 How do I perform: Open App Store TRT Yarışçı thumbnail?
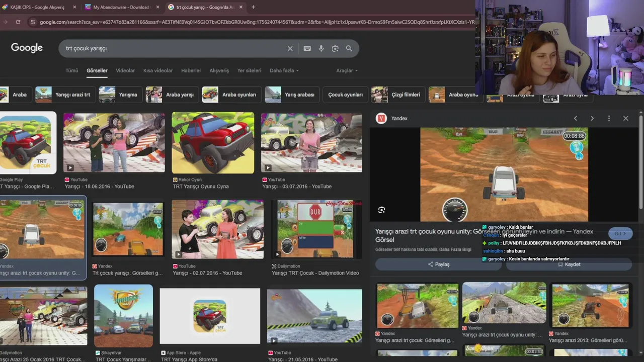210,316
